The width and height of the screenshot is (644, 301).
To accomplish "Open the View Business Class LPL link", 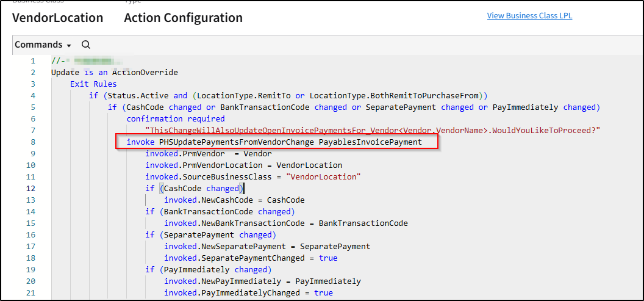I will point(529,16).
